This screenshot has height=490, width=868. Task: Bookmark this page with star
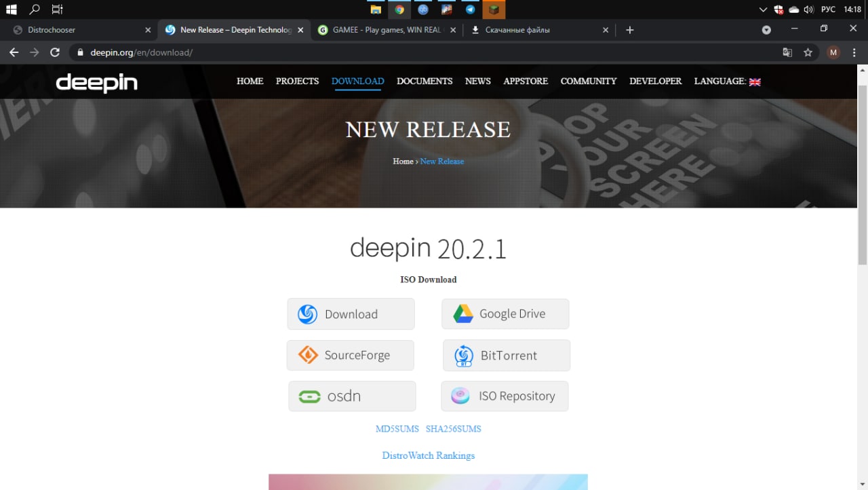[x=808, y=52]
